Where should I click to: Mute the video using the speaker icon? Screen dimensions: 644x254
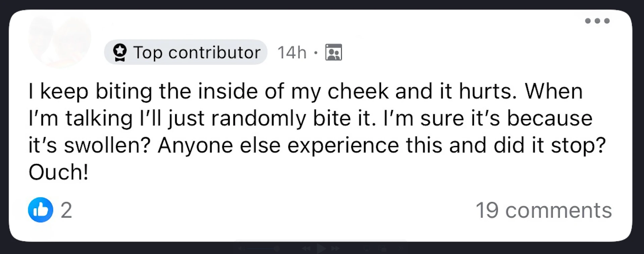[241, 249]
